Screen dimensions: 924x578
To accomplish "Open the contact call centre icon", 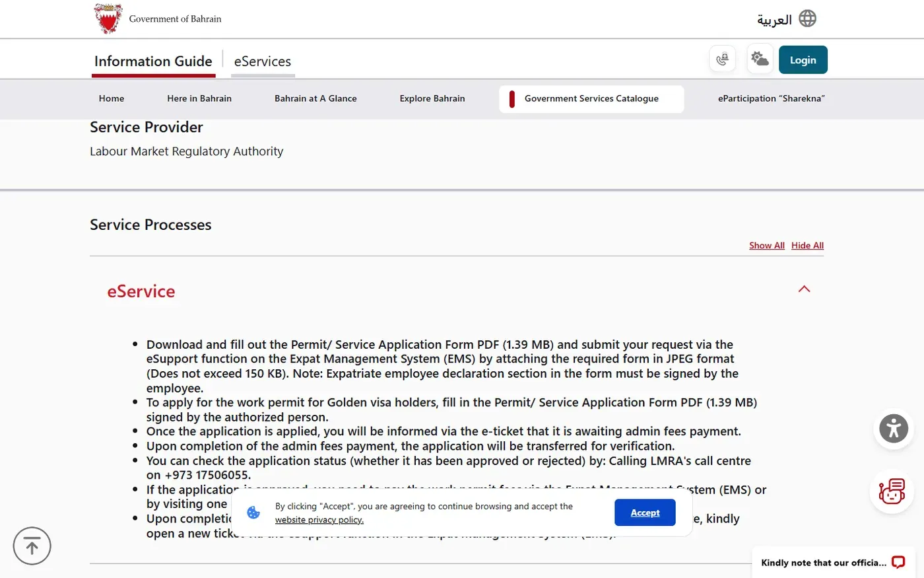I will click(722, 59).
